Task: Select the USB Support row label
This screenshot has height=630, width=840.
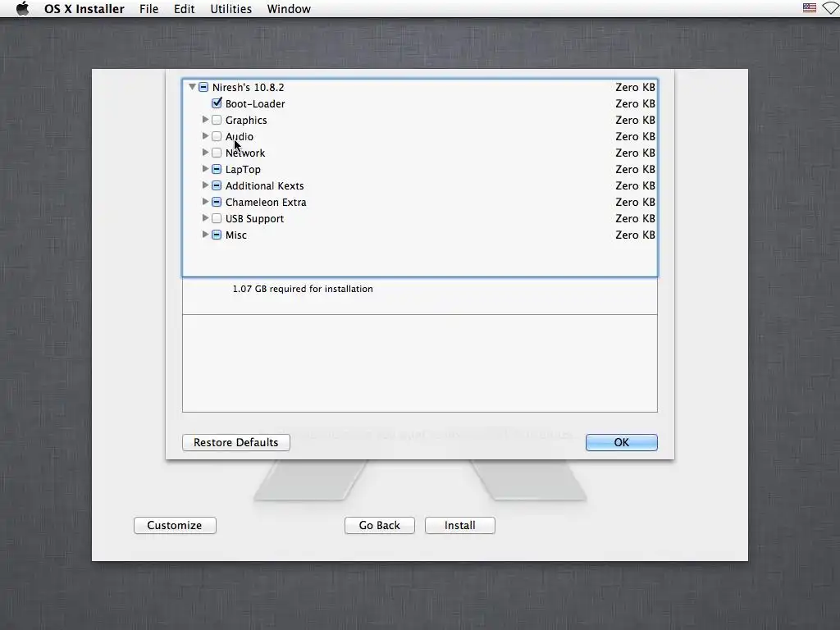Action: (x=254, y=218)
